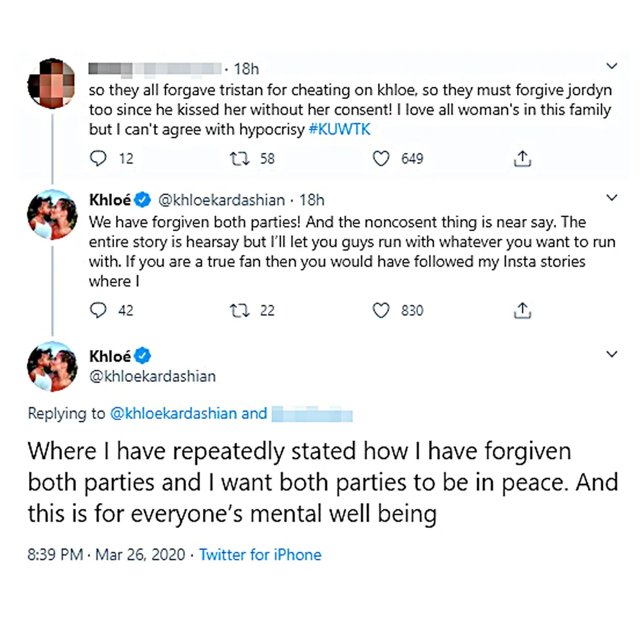Click Khloé's blue verified badge

(141, 200)
